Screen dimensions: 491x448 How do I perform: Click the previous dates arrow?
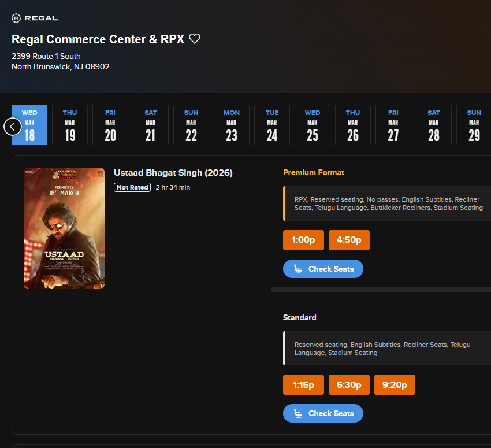click(12, 126)
